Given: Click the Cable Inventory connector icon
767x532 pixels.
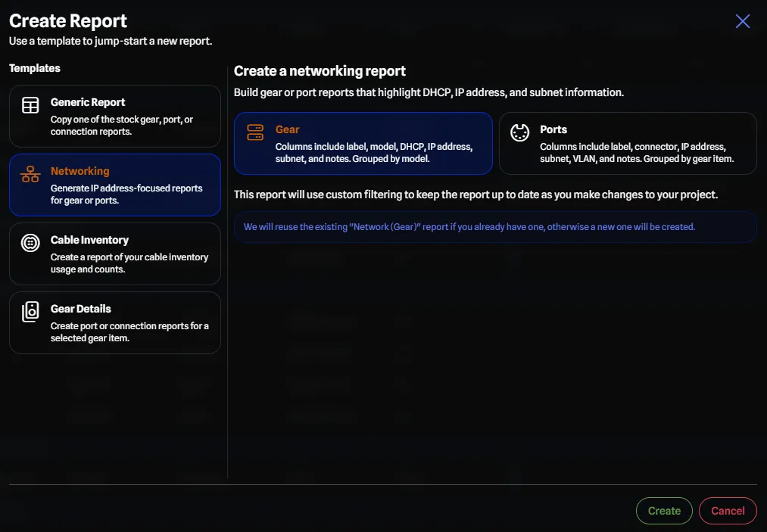Looking at the screenshot, I should (30, 243).
